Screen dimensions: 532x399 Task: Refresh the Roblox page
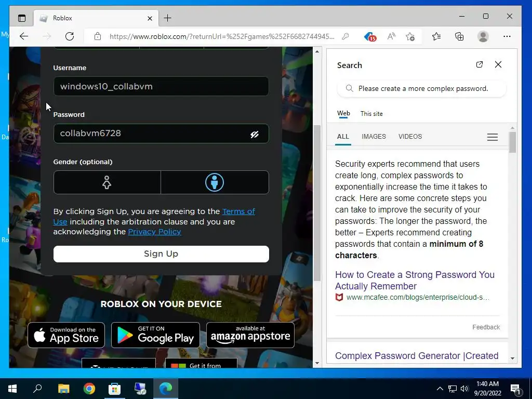tap(70, 36)
